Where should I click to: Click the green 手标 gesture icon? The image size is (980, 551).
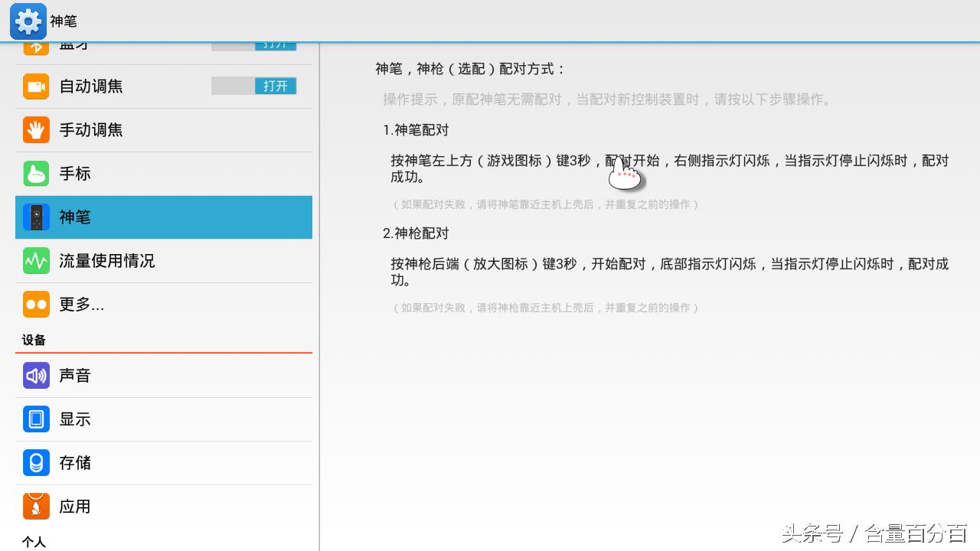36,173
